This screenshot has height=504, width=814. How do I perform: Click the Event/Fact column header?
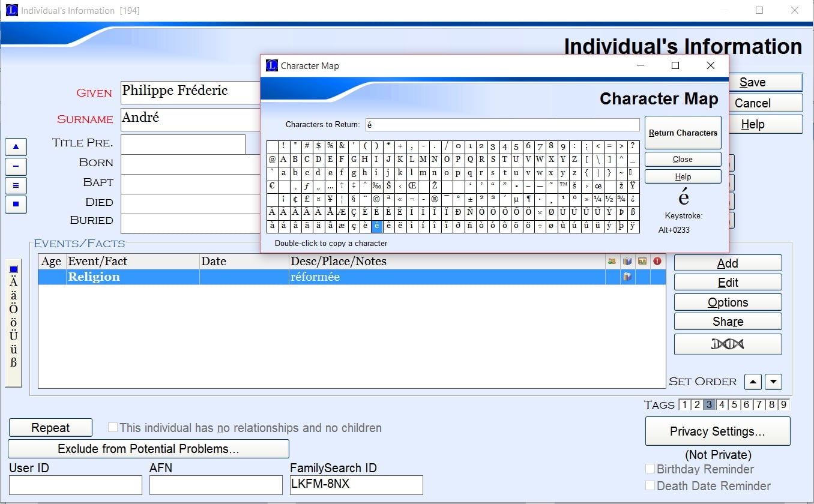coord(132,261)
